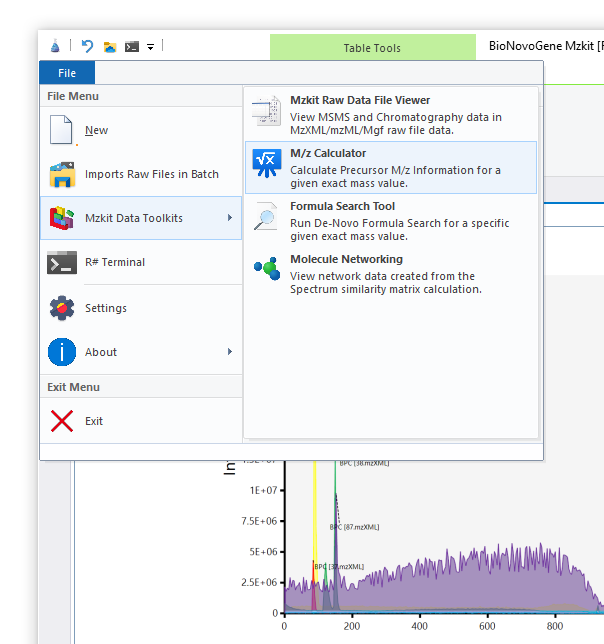
Task: Open Molecule Networking viewer
Action: 390,274
